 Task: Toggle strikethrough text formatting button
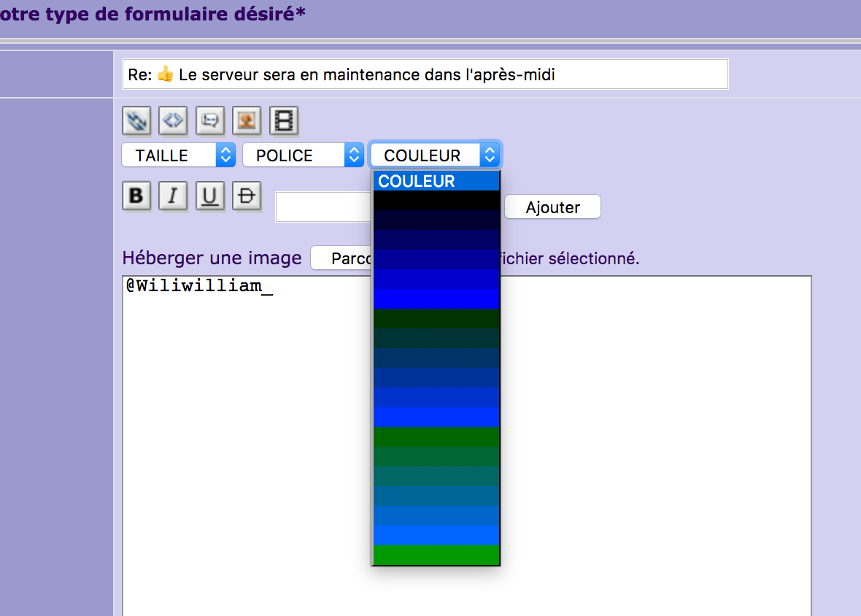tap(247, 196)
